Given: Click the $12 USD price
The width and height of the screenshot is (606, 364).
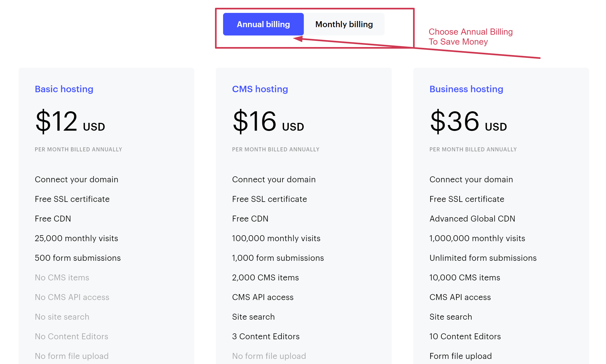Looking at the screenshot, I should coord(70,122).
